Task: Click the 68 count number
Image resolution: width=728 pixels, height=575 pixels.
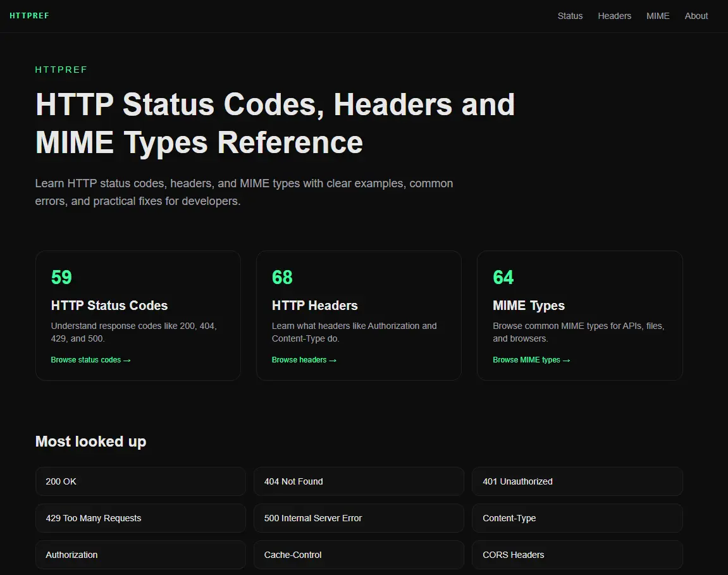Action: [282, 277]
